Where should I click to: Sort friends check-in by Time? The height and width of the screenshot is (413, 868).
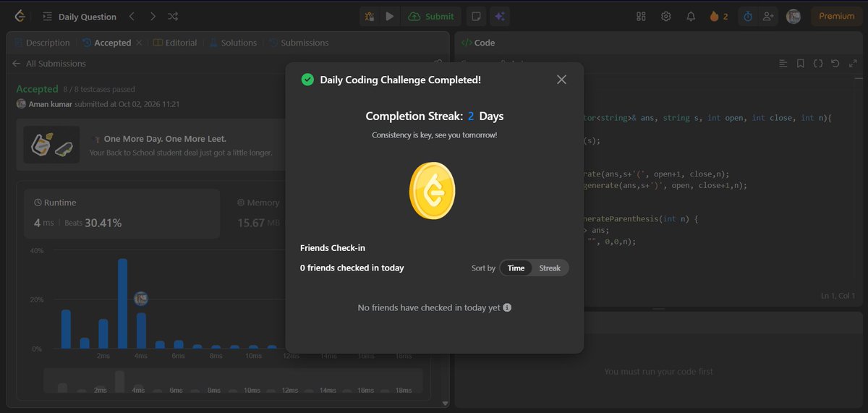pos(516,268)
